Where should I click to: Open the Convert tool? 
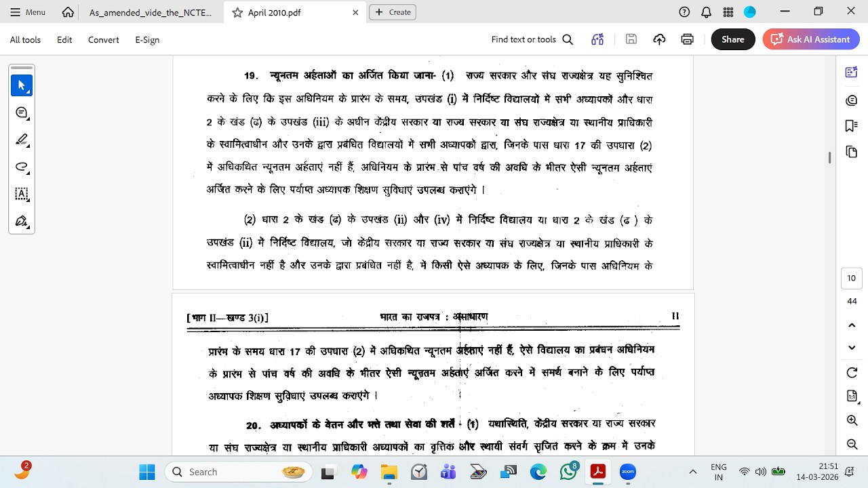103,39
